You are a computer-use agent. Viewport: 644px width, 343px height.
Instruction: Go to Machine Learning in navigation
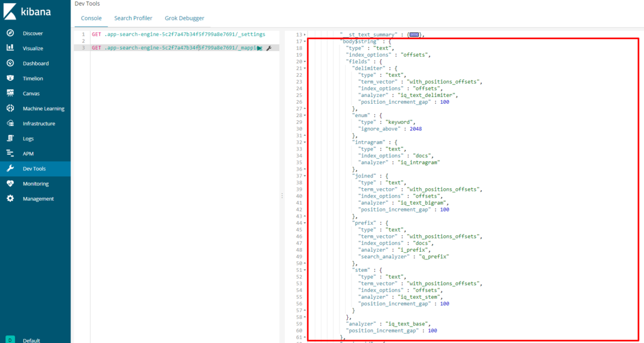(x=43, y=108)
